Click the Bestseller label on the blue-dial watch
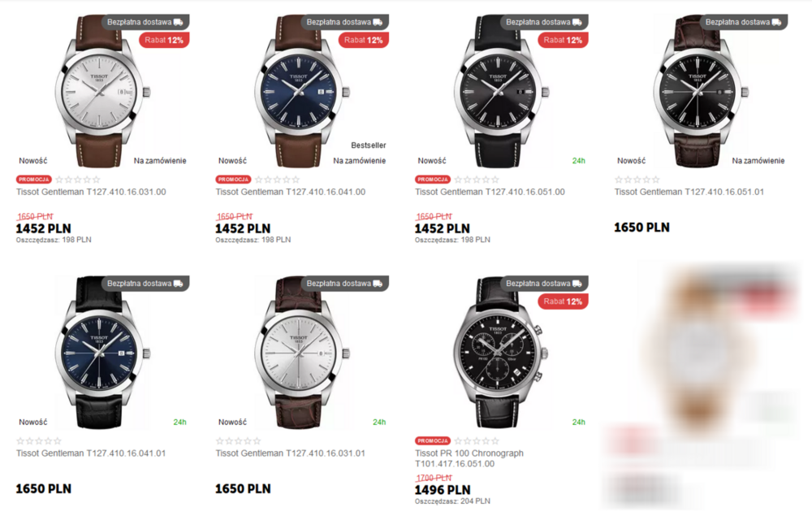The height and width of the screenshot is (516, 812). (368, 145)
